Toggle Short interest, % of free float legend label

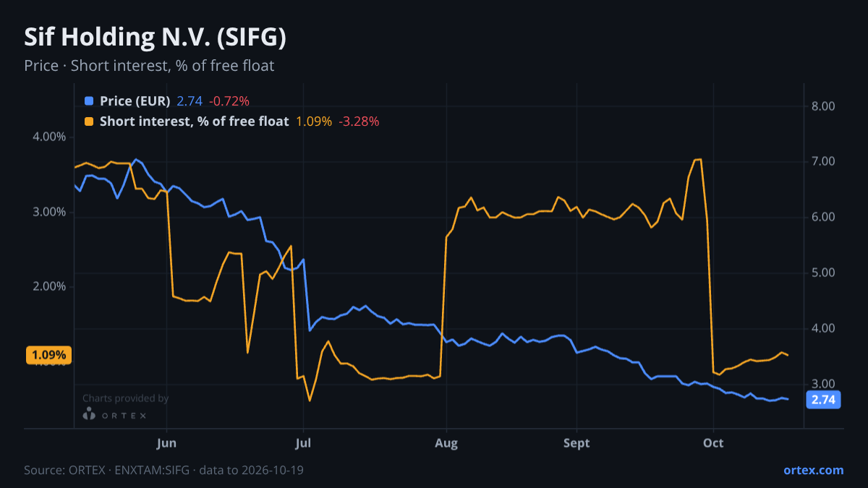point(194,121)
